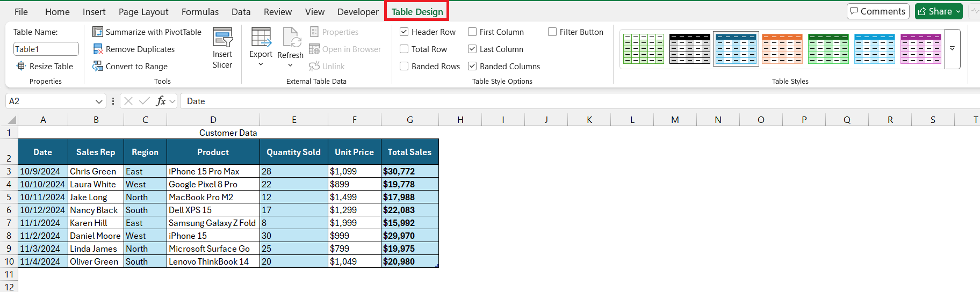Apply the selected blue table style
This screenshot has height=292, width=980.
pos(736,49)
